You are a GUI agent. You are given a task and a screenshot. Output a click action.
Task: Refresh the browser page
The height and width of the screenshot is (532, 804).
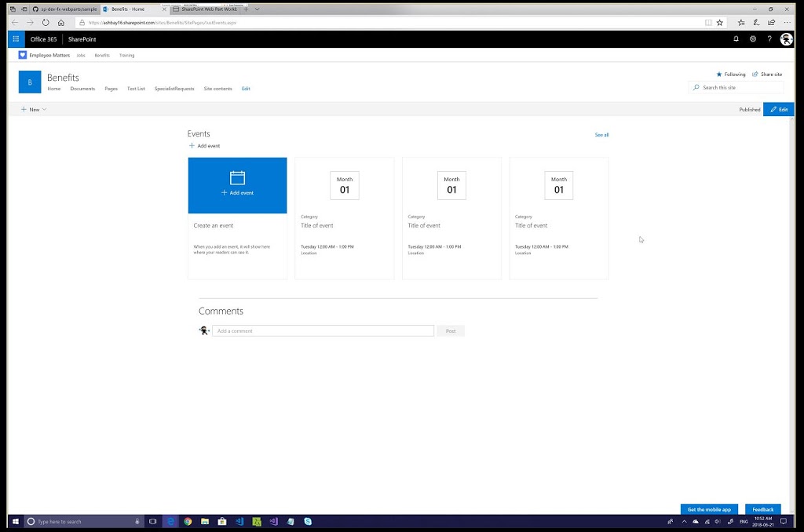(x=46, y=23)
